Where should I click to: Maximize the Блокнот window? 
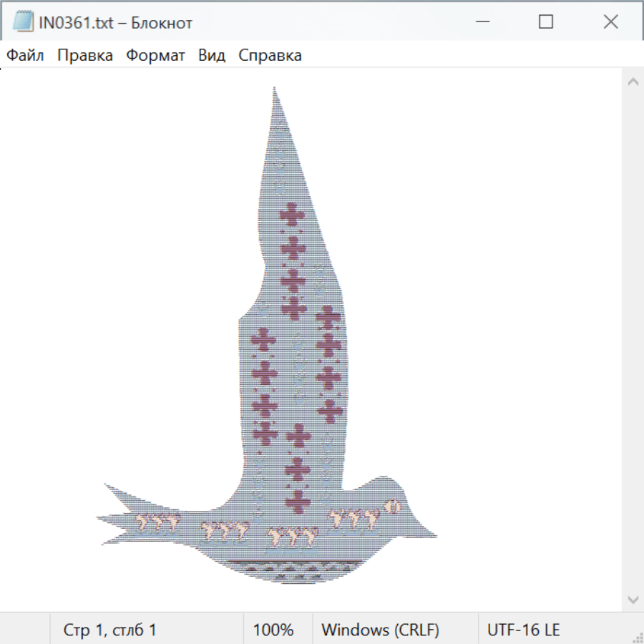point(546,22)
